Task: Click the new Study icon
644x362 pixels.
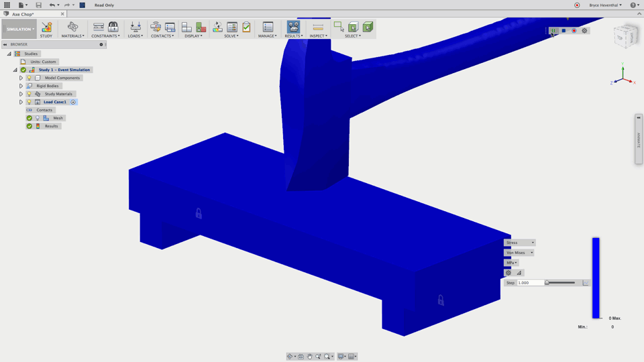Action: (46, 27)
